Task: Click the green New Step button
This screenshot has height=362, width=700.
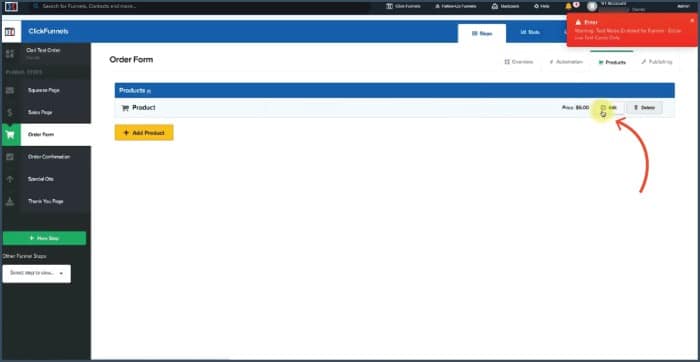Action: [x=44, y=238]
